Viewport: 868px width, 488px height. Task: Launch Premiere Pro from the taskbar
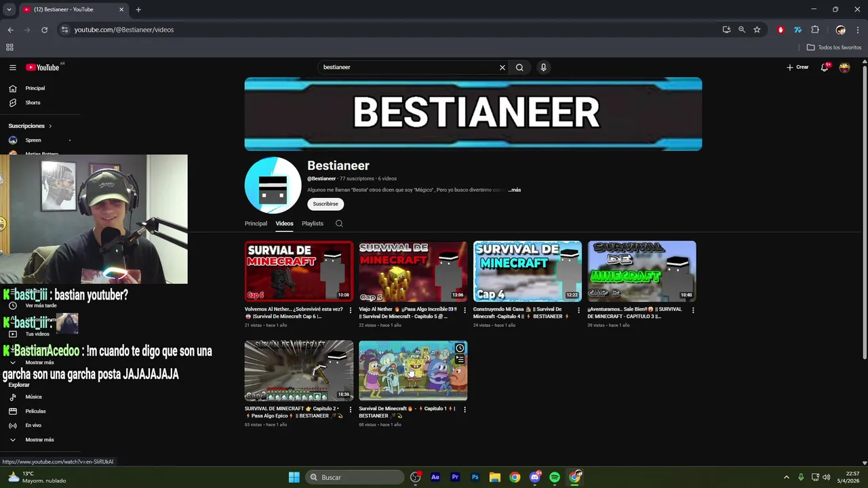(455, 477)
